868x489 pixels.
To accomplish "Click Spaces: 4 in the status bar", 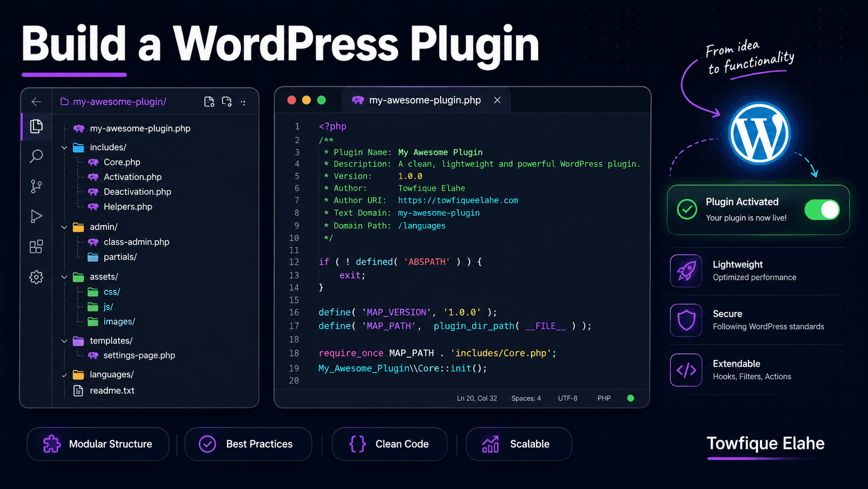I will click(x=526, y=398).
